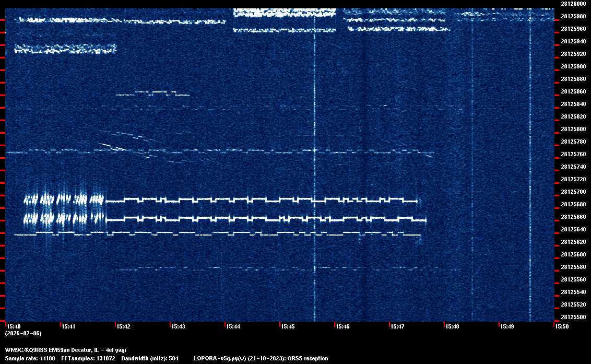
Task: Click the LOPORA-v5g.py QRSS reception text
Action: coord(261,358)
